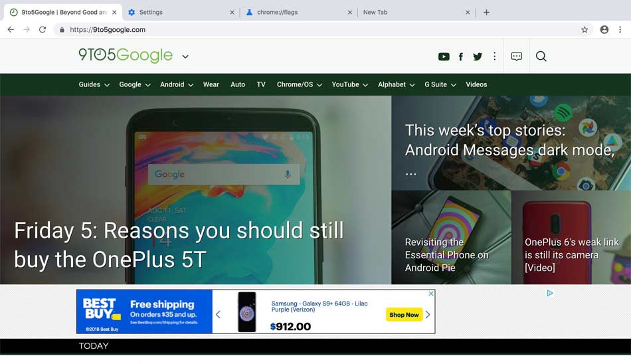Open OnePlus 6's weak link video article
The height and width of the screenshot is (364, 631).
tap(571, 255)
